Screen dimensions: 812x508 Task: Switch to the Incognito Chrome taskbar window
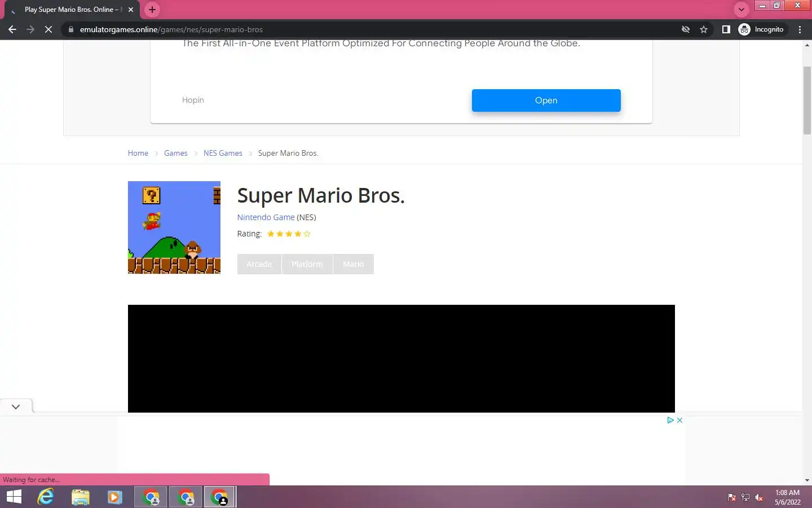220,497
